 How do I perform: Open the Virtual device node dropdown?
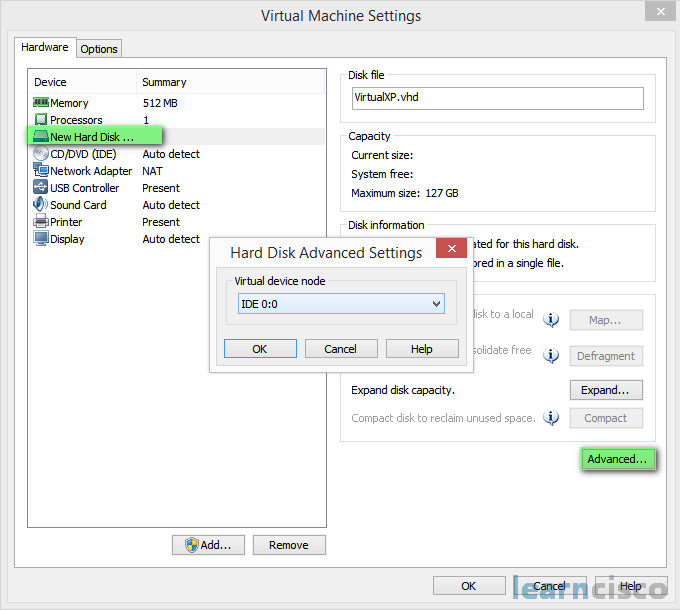tap(341, 304)
